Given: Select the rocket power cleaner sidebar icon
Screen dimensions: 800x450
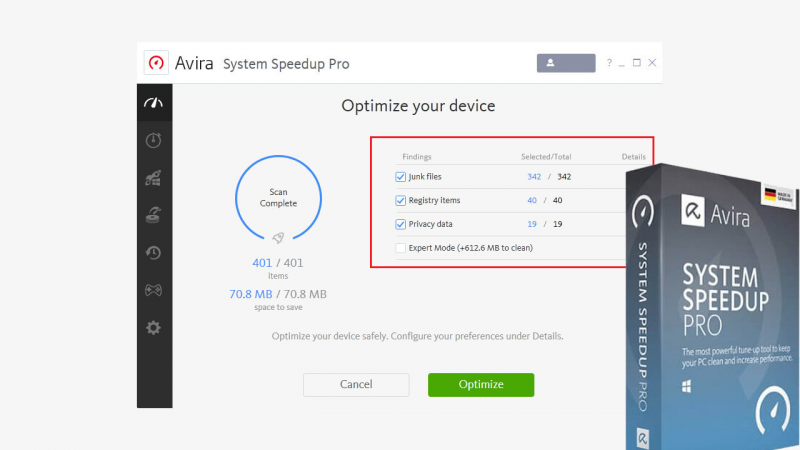Looking at the screenshot, I should pyautogui.click(x=154, y=178).
